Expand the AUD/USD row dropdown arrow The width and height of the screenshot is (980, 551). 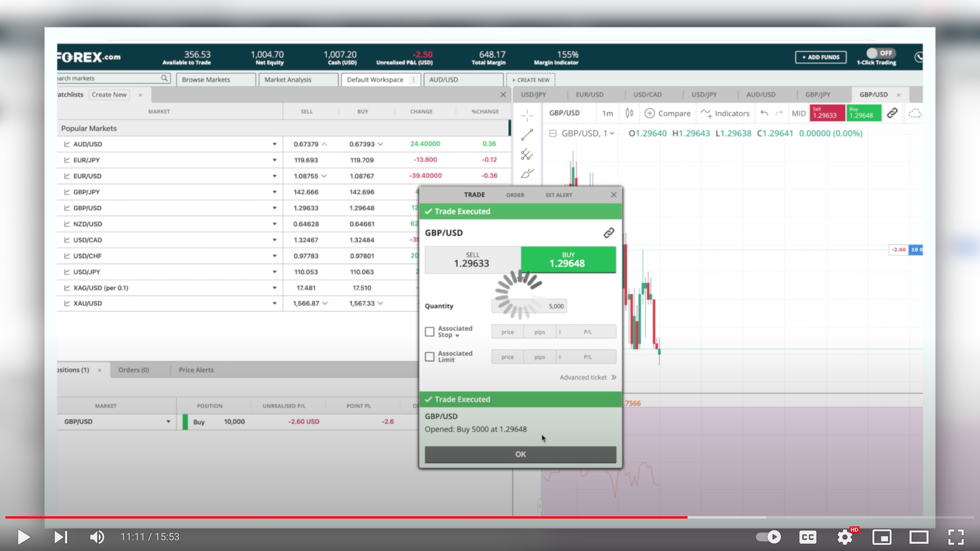(274, 144)
